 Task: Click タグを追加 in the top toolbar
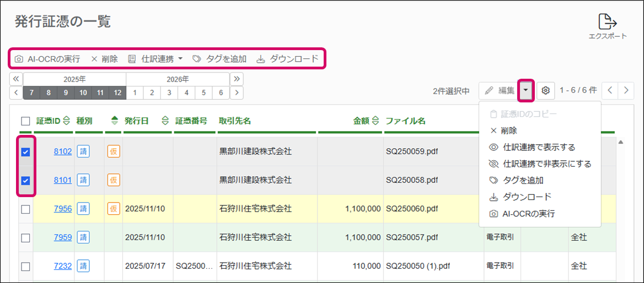coord(219,59)
